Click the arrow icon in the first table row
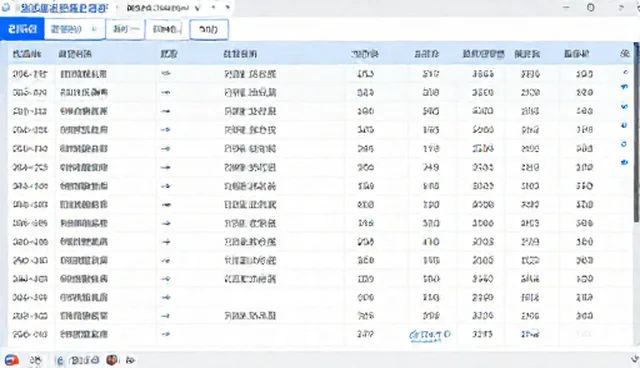This screenshot has height=368, width=640. click(165, 74)
